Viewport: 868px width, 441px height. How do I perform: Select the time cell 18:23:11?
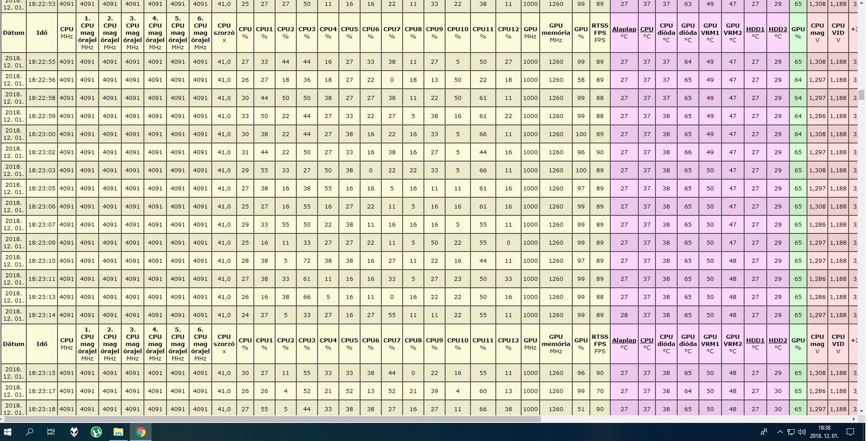pyautogui.click(x=42, y=279)
